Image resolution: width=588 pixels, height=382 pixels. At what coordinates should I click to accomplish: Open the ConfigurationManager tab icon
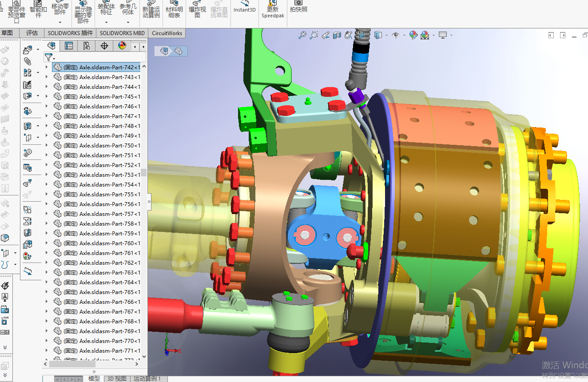[x=86, y=46]
